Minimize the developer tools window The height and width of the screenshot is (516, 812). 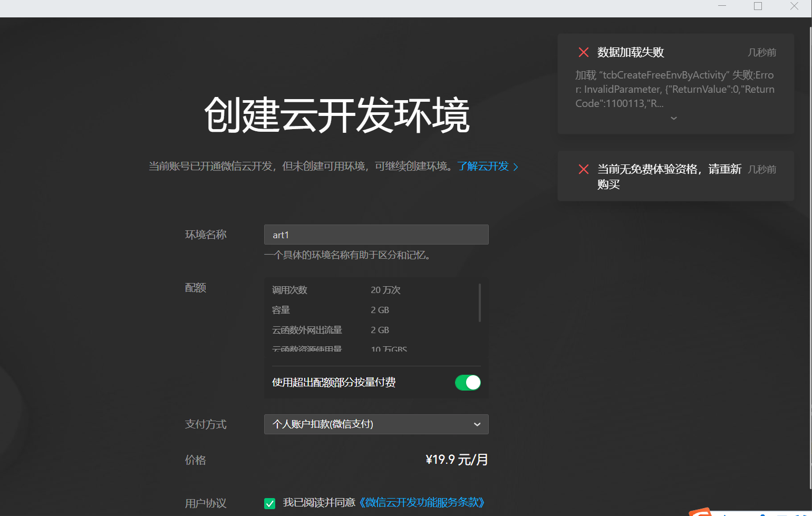click(x=722, y=6)
